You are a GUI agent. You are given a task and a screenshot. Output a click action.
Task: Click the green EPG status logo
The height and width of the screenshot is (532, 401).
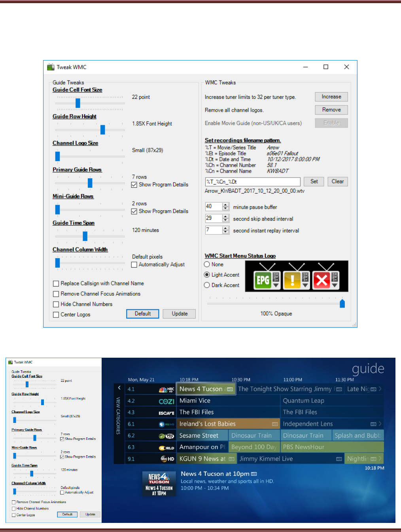pos(263,280)
